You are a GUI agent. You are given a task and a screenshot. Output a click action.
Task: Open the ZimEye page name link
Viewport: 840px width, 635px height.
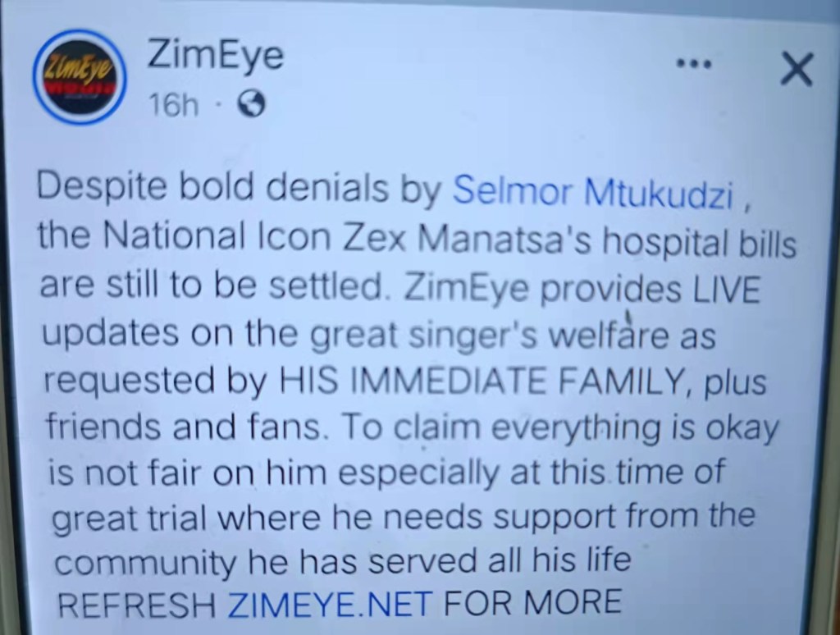click(215, 55)
